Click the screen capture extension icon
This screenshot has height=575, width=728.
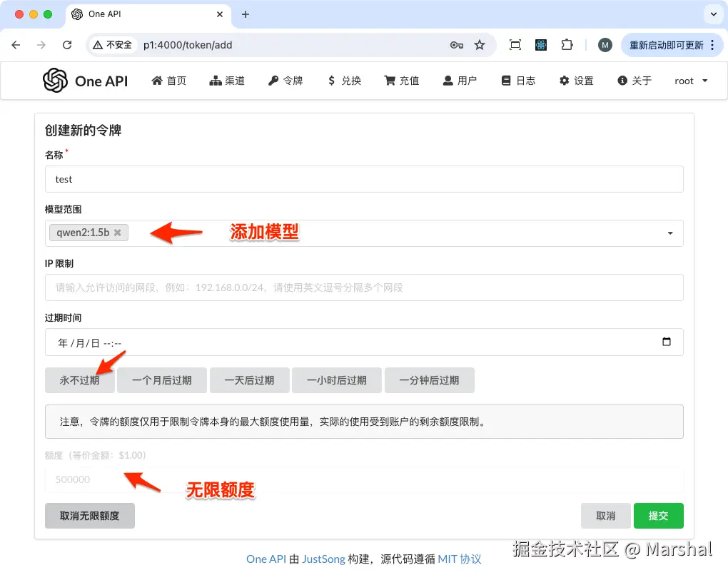coord(515,45)
